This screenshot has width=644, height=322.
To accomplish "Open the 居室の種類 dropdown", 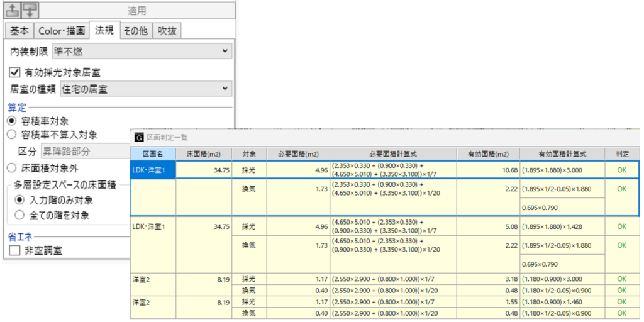I will click(x=145, y=90).
